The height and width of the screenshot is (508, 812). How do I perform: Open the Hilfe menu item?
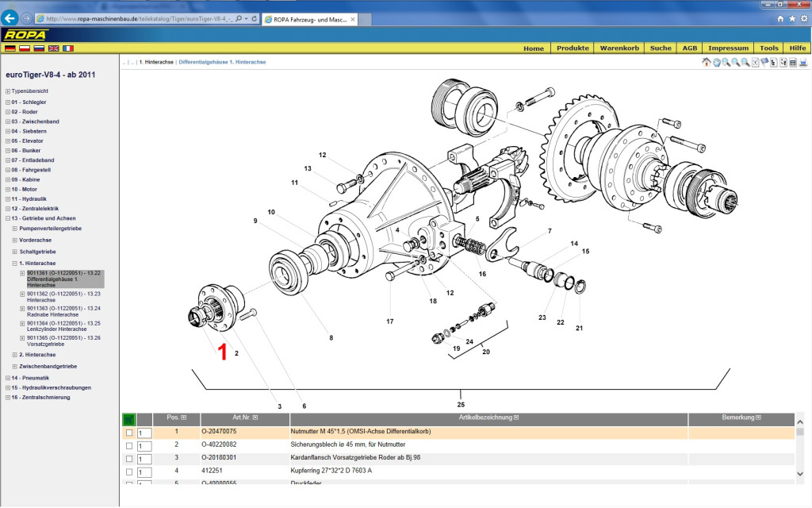click(x=798, y=48)
